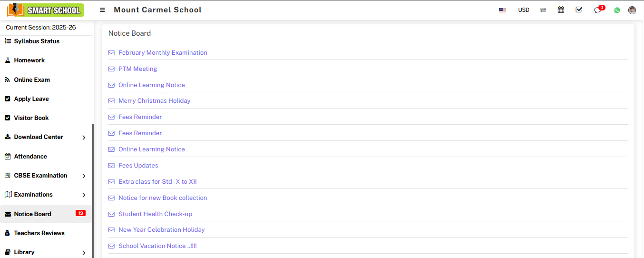644x258 pixels.
Task: Open chat messages notification icon
Action: point(598,10)
